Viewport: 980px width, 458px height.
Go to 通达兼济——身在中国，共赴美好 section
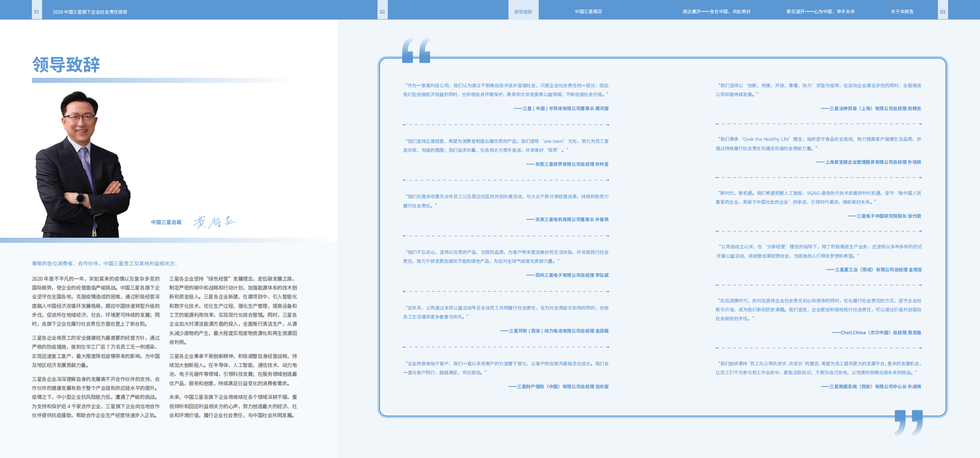tap(716, 12)
